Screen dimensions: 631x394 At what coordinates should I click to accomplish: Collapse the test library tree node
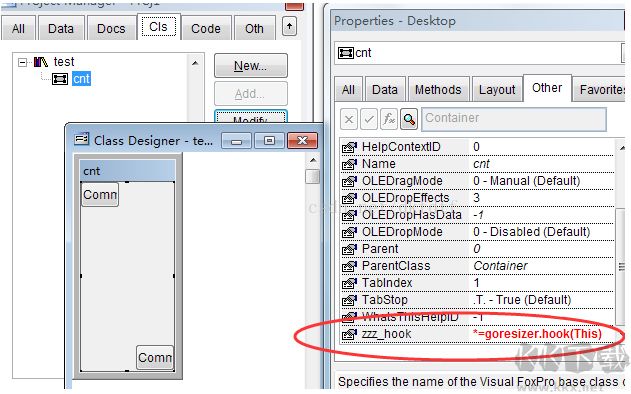[23, 62]
